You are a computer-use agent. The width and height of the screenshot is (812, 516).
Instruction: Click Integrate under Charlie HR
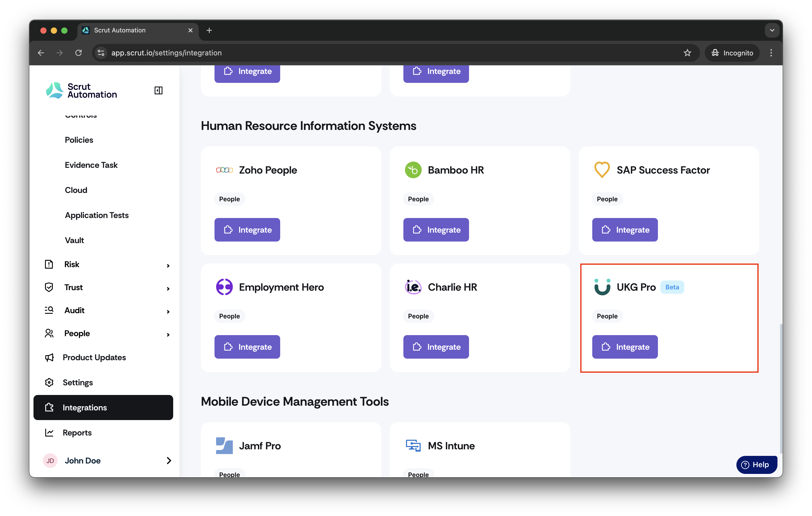coord(436,347)
